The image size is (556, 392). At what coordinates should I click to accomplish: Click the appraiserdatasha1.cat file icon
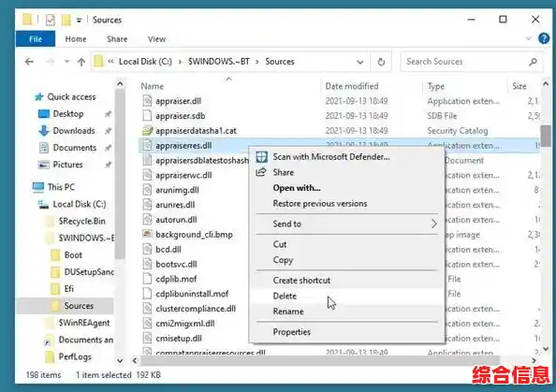click(x=147, y=131)
